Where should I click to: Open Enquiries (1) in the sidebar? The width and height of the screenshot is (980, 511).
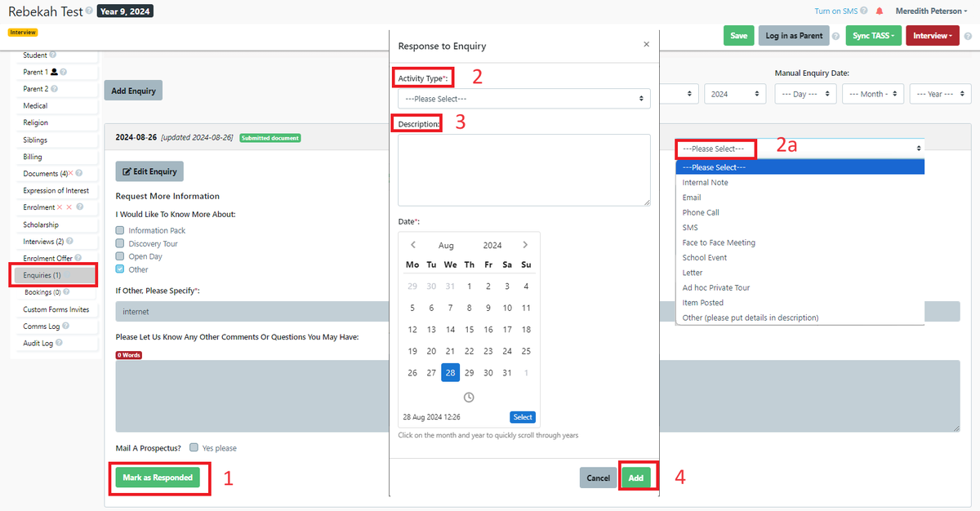[x=54, y=275]
